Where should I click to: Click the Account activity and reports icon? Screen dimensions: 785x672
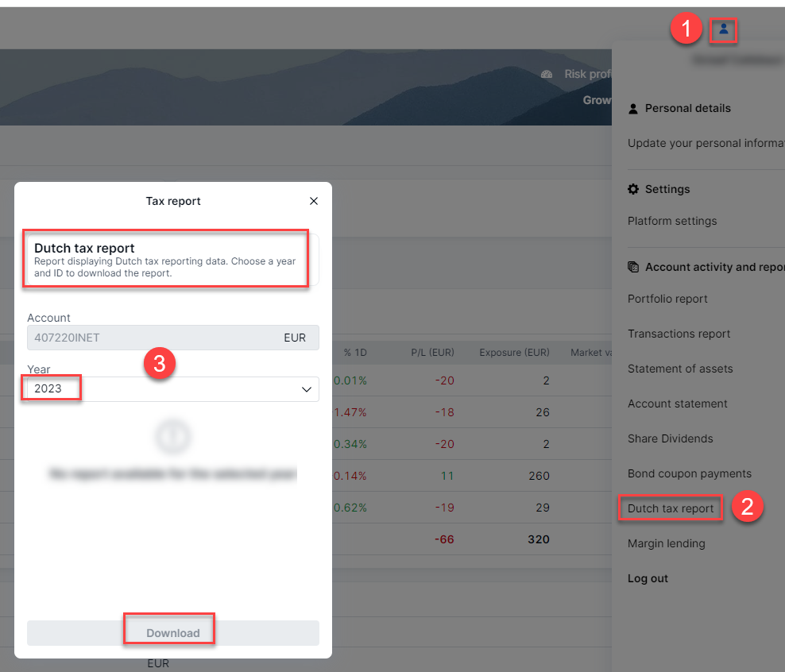coord(633,267)
